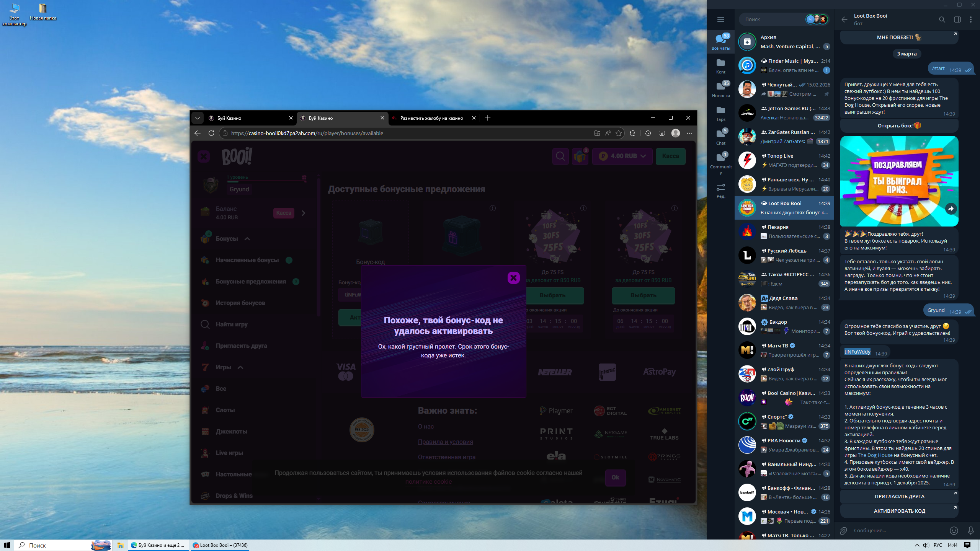Click the browser refresh icon

pyautogui.click(x=211, y=133)
